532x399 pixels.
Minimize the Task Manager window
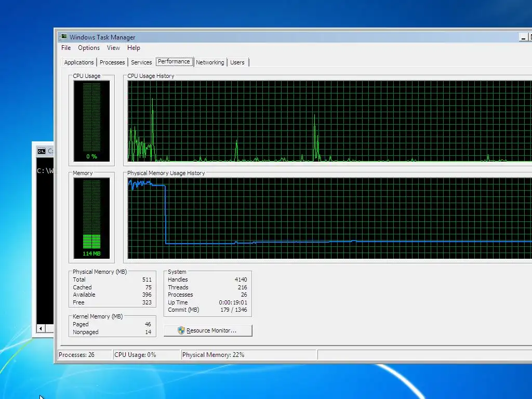[523, 37]
